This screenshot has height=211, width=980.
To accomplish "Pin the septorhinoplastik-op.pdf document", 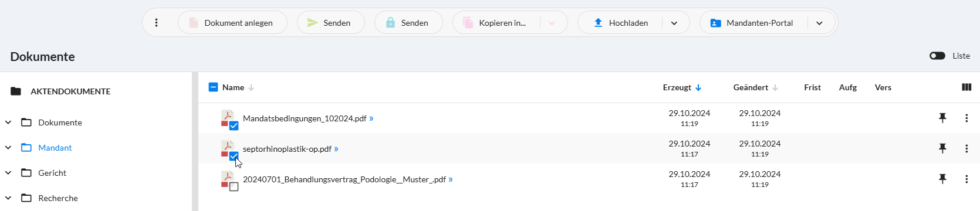I will 942,148.
